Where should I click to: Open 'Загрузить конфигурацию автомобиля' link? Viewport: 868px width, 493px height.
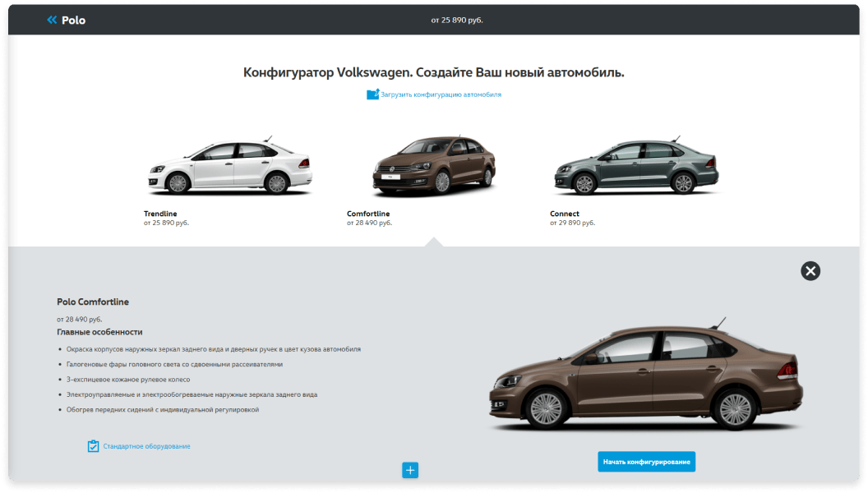(x=441, y=94)
